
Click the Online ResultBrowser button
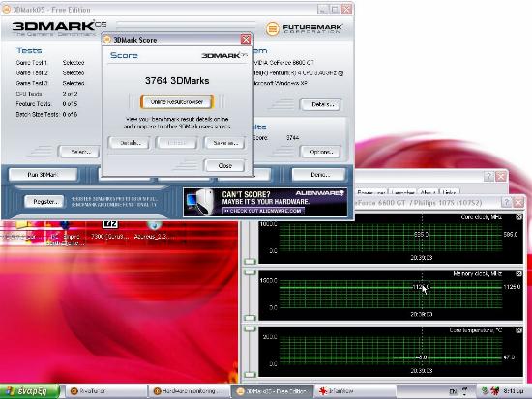click(177, 101)
